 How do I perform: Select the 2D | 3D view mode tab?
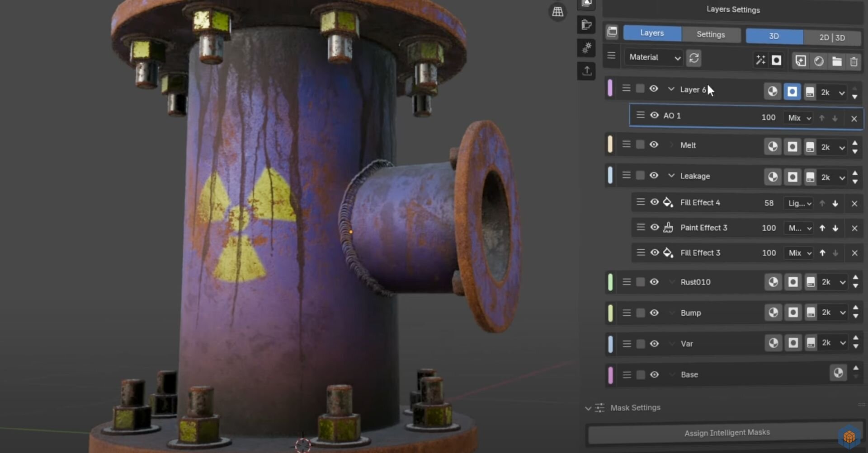[832, 37]
